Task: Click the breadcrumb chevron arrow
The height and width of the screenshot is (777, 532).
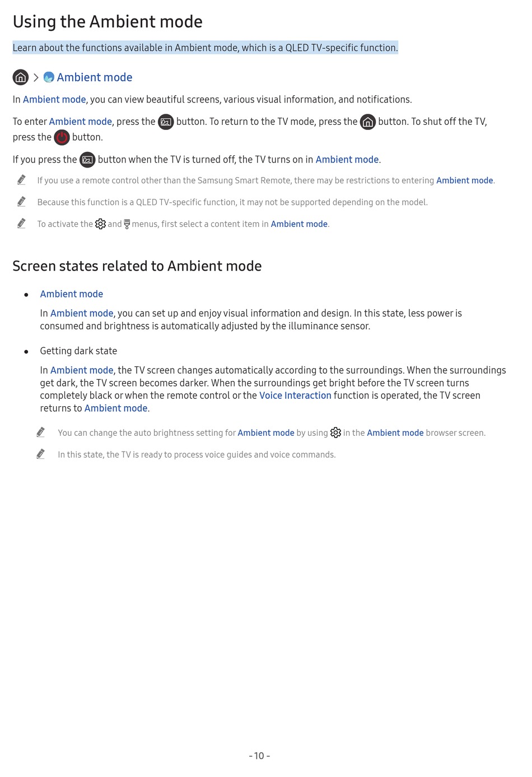Action: coord(36,77)
